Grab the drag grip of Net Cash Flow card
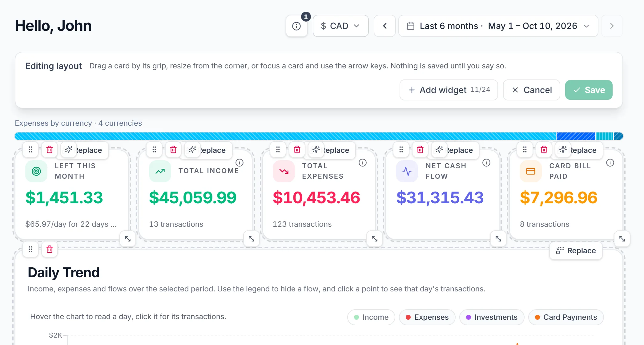The height and width of the screenshot is (345, 644). pyautogui.click(x=401, y=150)
